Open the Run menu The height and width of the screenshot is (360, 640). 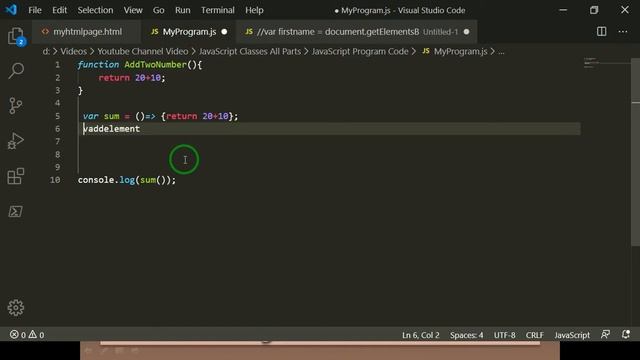(x=182, y=10)
